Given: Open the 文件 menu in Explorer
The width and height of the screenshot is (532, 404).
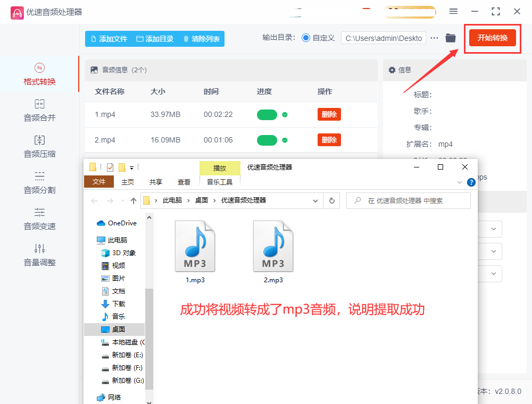Looking at the screenshot, I should [x=99, y=182].
